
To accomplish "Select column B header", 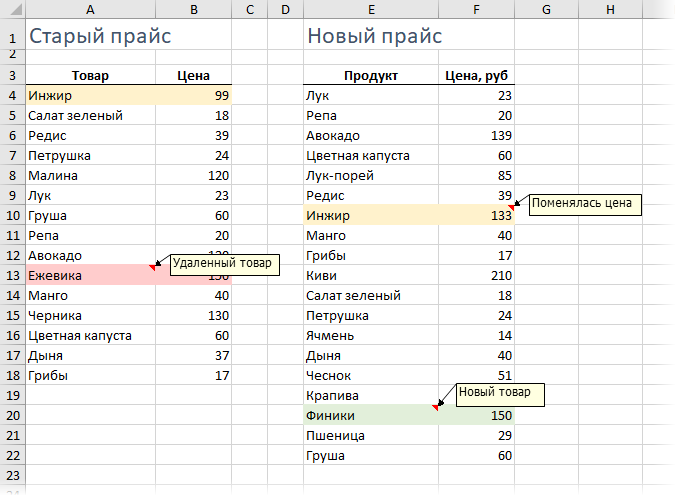I will tap(194, 9).
